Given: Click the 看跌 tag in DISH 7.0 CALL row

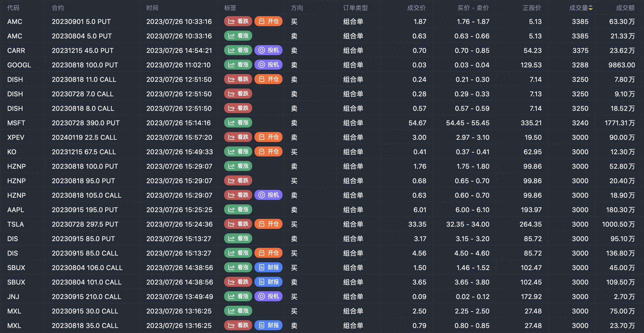Looking at the screenshot, I should pyautogui.click(x=238, y=94).
